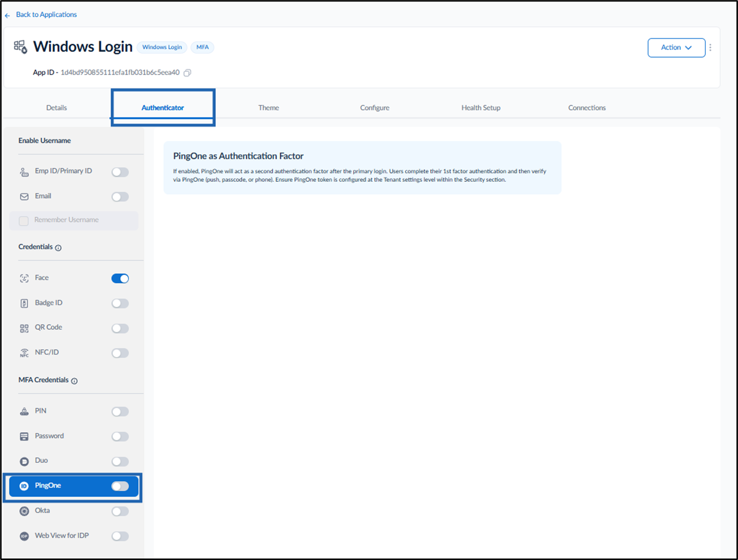Copy the App ID with the copy icon

coord(187,73)
